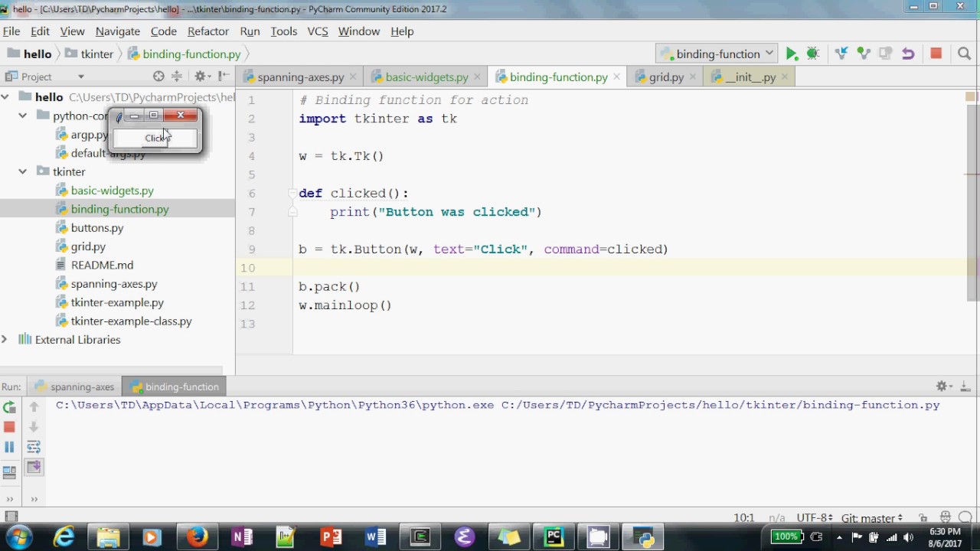This screenshot has height=551, width=980.
Task: Click the scroll-from-source target icon
Action: 158,76
